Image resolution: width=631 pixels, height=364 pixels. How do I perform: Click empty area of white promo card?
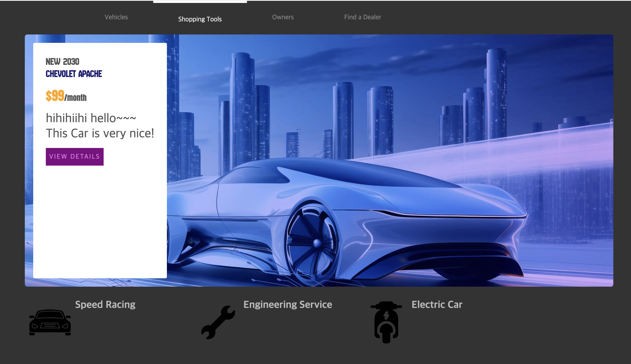(100, 220)
